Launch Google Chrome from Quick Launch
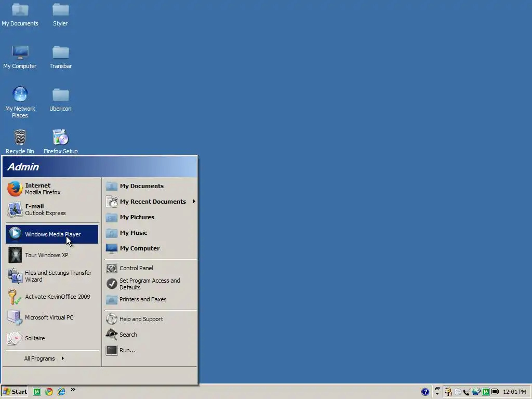The image size is (532, 399). coord(49,392)
